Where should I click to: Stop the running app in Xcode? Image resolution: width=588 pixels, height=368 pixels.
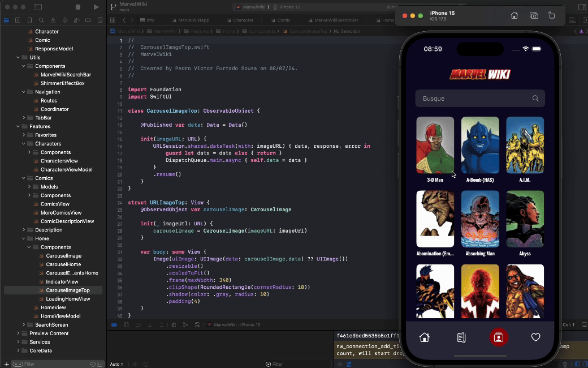[x=78, y=7]
